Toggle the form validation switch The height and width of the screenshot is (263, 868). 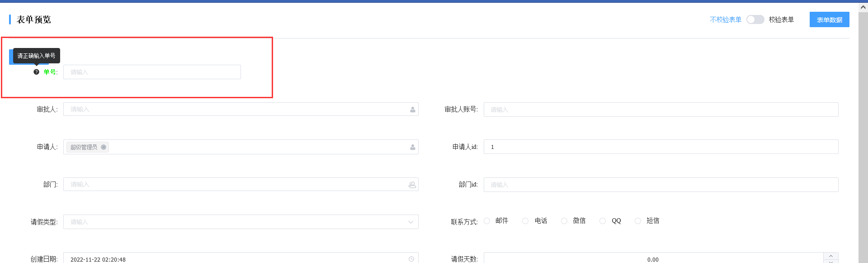755,19
